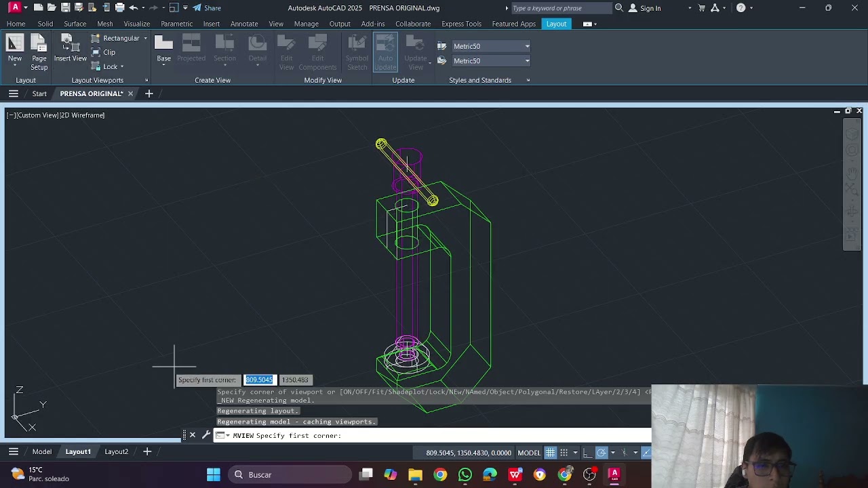Toggle Auto Update for drawing views
The image size is (868, 488).
(x=385, y=53)
